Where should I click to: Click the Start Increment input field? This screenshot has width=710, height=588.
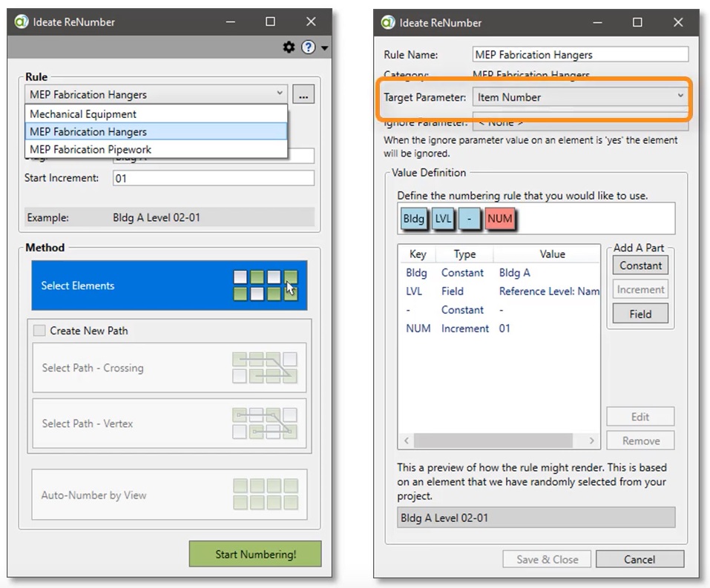[x=213, y=178]
